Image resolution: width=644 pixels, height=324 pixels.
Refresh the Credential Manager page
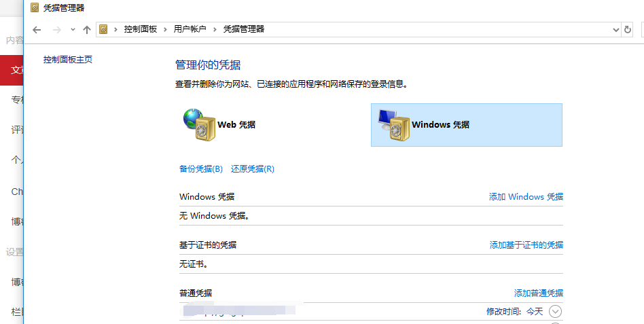tap(627, 30)
